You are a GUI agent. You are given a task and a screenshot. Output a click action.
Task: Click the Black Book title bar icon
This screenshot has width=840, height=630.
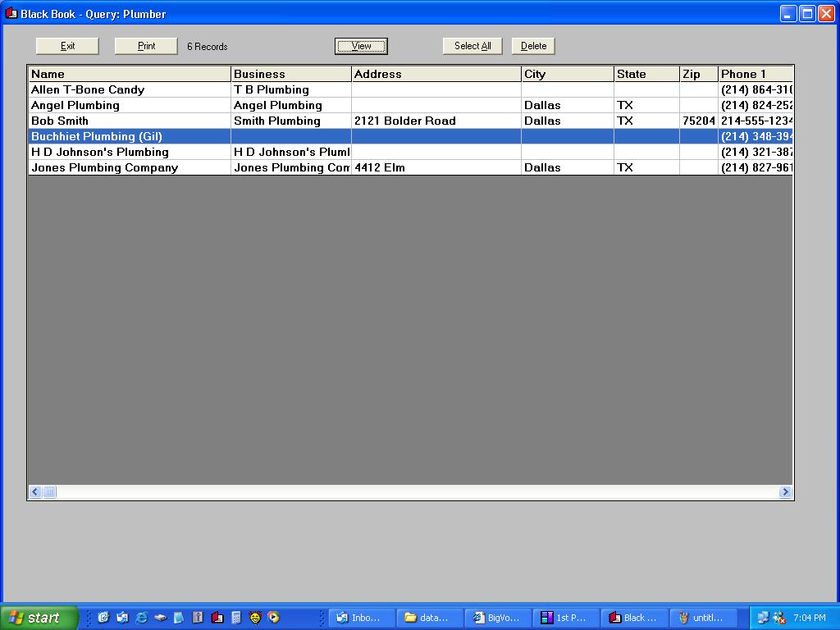11,13
